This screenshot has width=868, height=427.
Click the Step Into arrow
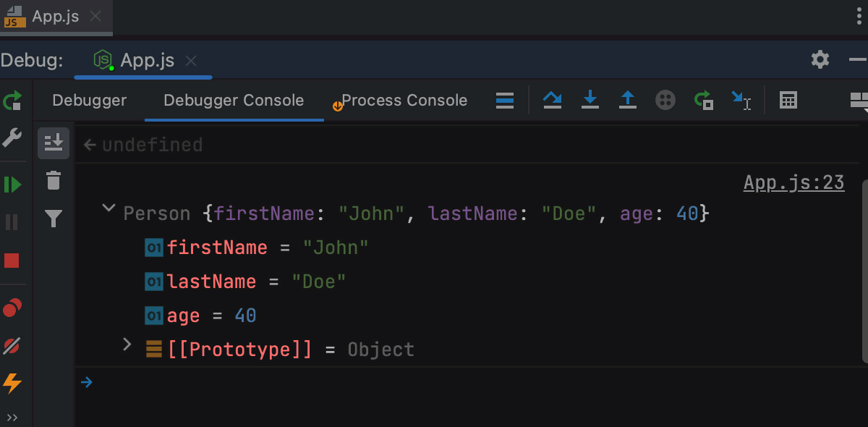[590, 100]
